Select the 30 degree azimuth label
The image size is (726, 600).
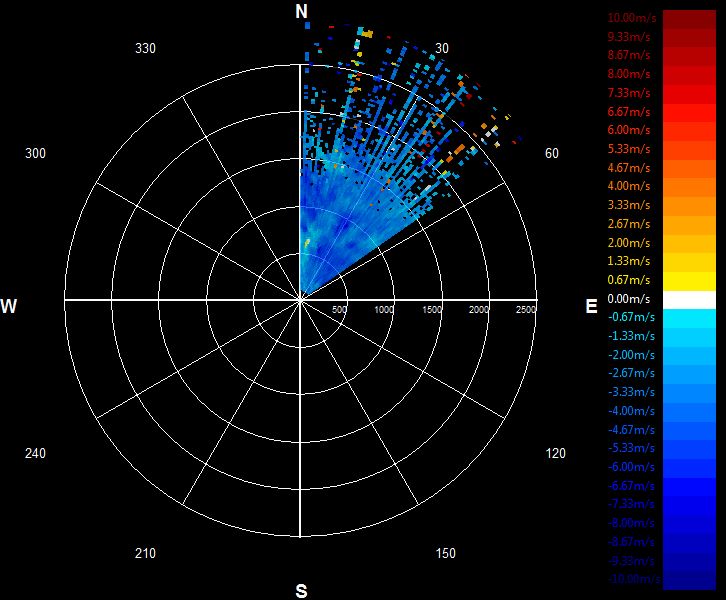click(442, 48)
